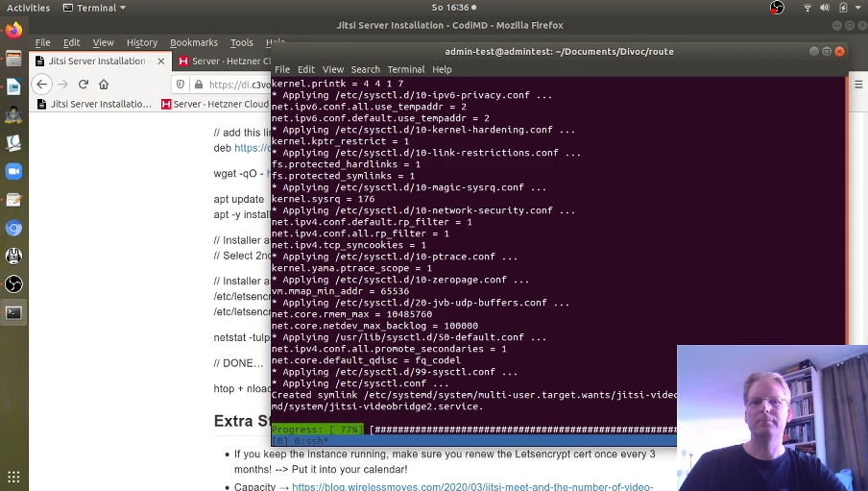
Task: Select '// DONE…' text in the page
Action: point(238,363)
